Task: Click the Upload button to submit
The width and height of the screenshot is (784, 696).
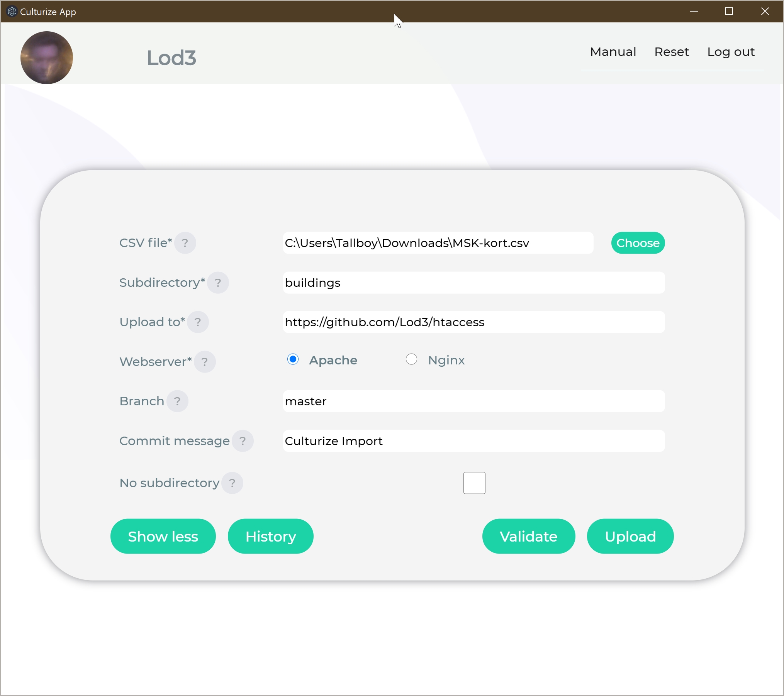Action: (630, 536)
